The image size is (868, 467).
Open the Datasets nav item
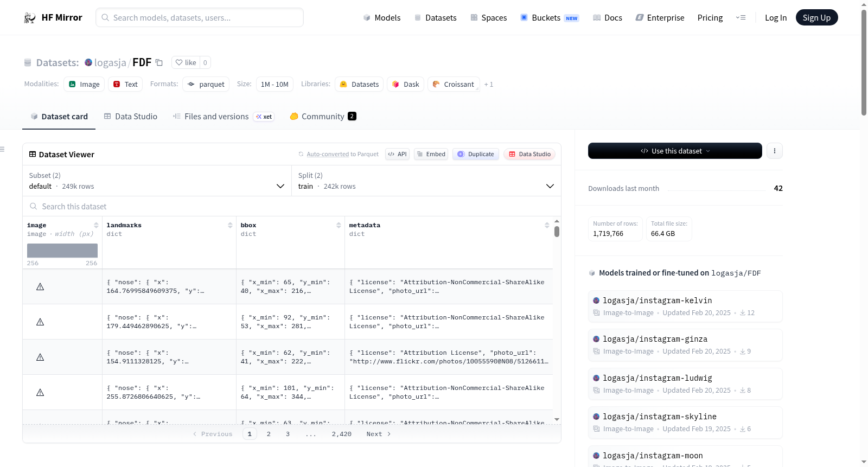pyautogui.click(x=435, y=18)
